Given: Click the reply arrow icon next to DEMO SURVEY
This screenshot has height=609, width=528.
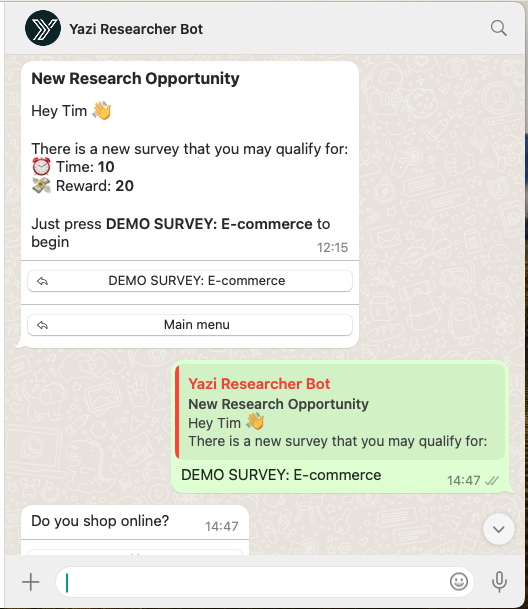Looking at the screenshot, I should point(42,281).
